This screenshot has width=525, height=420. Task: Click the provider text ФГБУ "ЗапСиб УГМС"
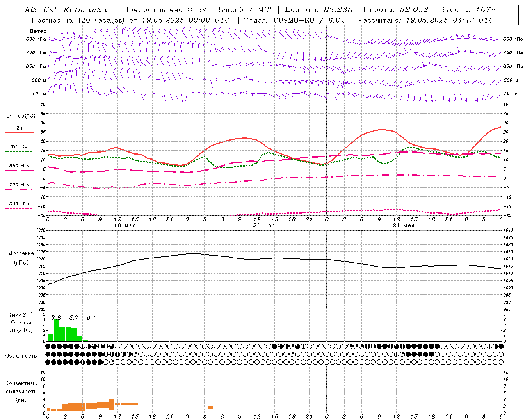pos(231,10)
